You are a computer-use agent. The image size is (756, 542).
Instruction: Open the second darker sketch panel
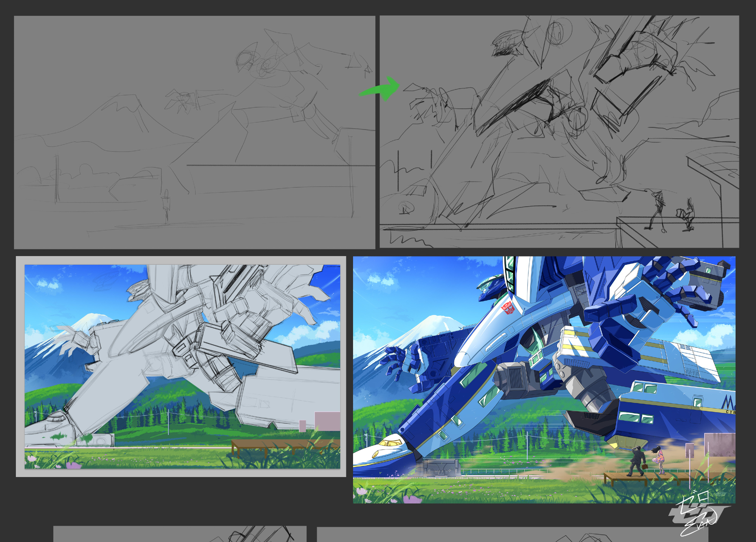pyautogui.click(x=559, y=131)
